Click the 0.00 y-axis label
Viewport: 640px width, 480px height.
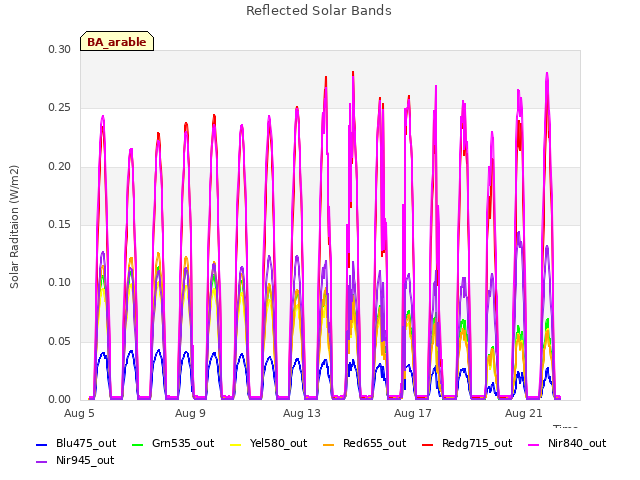click(x=60, y=399)
